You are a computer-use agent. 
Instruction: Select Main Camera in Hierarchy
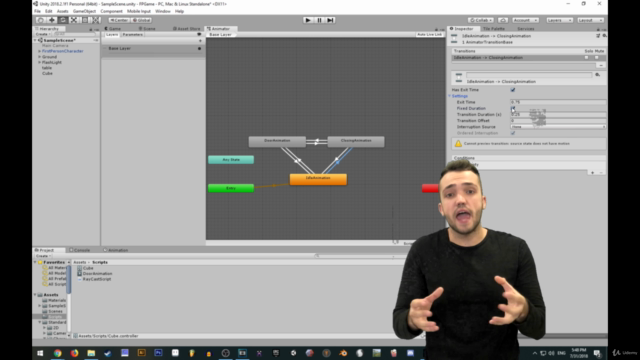click(55, 46)
